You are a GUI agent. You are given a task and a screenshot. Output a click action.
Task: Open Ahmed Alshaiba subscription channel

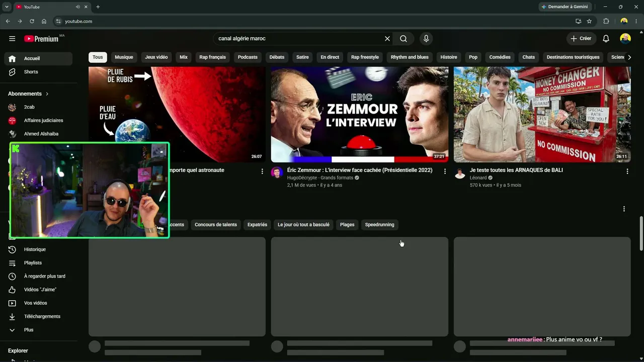pos(38,134)
